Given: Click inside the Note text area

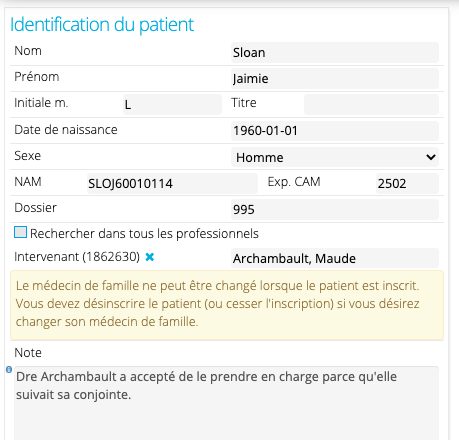Looking at the screenshot, I should pos(226,403).
